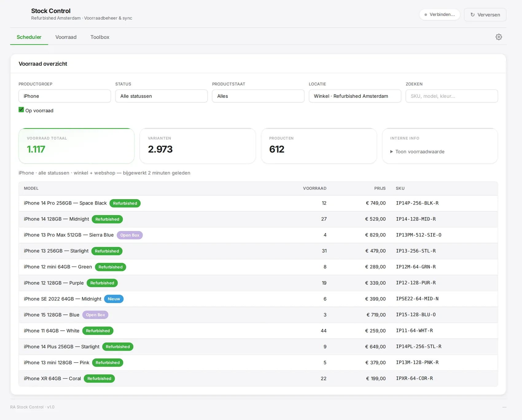Select row iPhone 13 mini 128GB — Pink
The height and width of the screenshot is (420, 522).
(x=258, y=363)
